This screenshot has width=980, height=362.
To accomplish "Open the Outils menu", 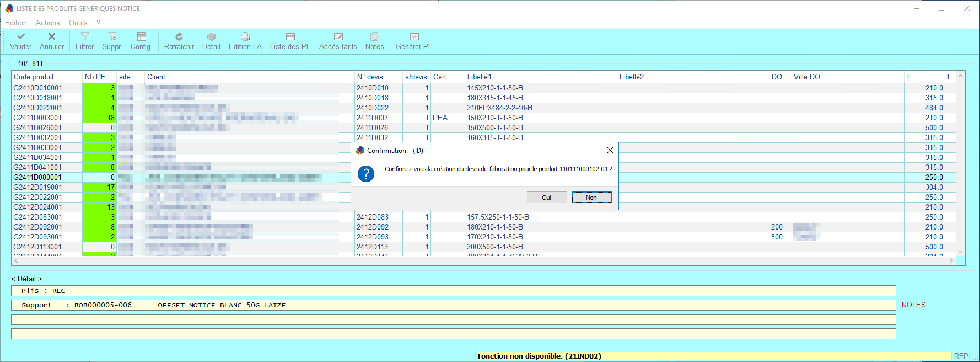I will (x=78, y=23).
